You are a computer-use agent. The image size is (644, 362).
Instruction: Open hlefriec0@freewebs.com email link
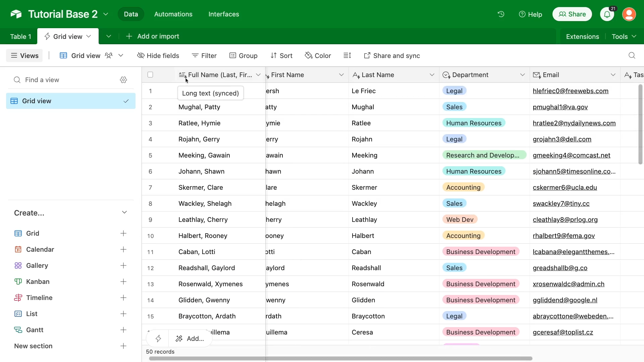pos(570,91)
